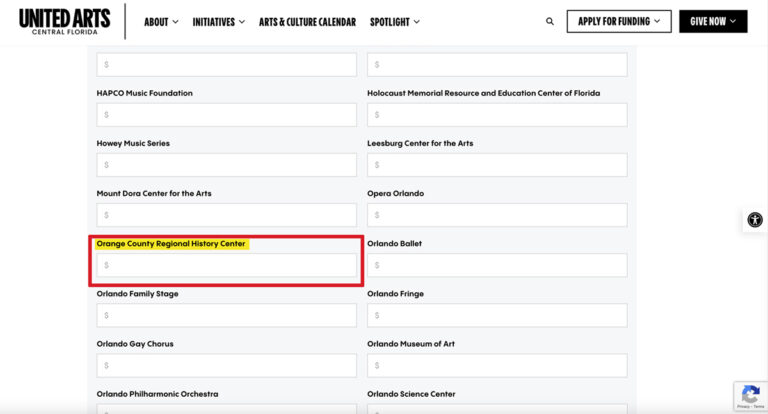Screen dimensions: 768x414
Task: Click the Orlando Fringe donation input
Action: click(x=497, y=315)
